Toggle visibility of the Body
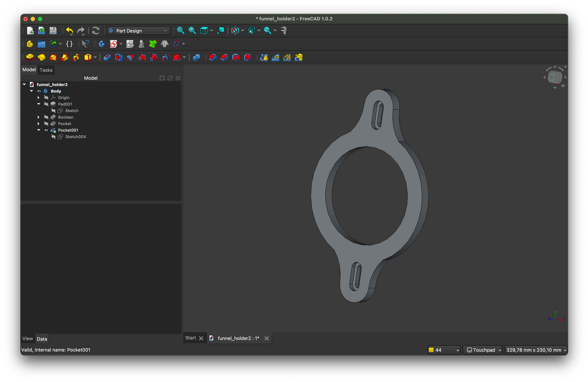588x382 pixels. (39, 91)
